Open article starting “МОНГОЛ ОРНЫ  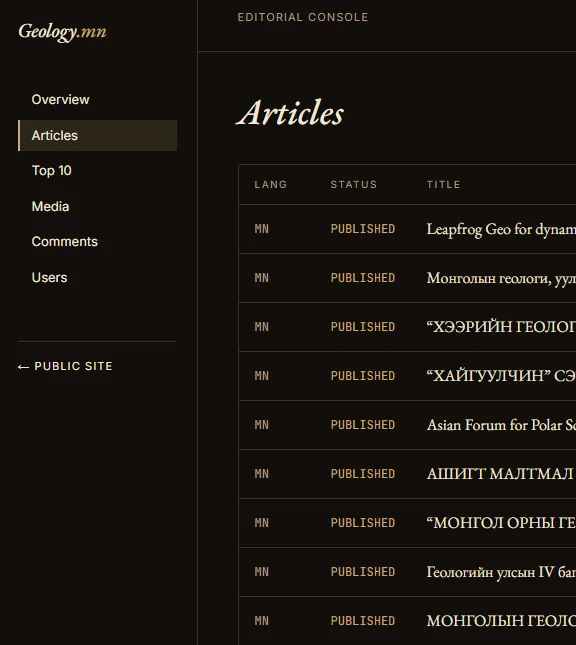[x=501, y=523]
